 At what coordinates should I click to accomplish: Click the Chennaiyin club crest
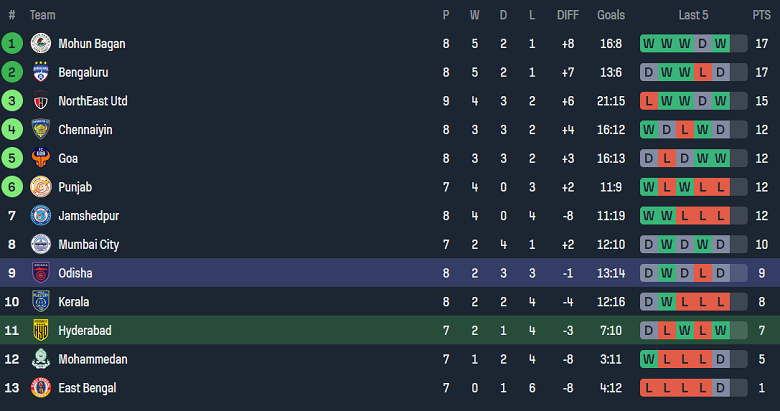click(41, 130)
